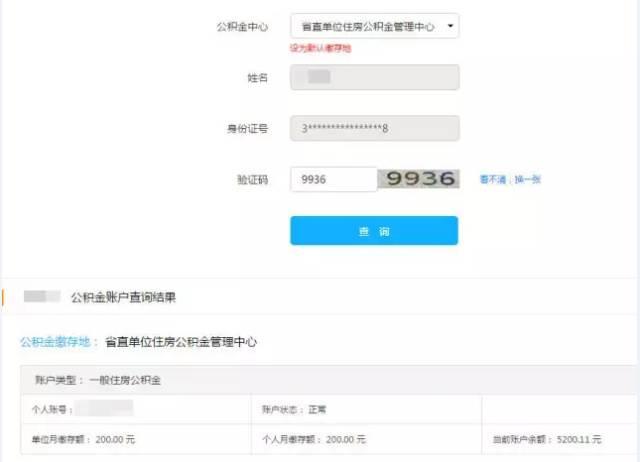The image size is (640, 462).
Task: Click the blue 查询 button
Action: 374,231
